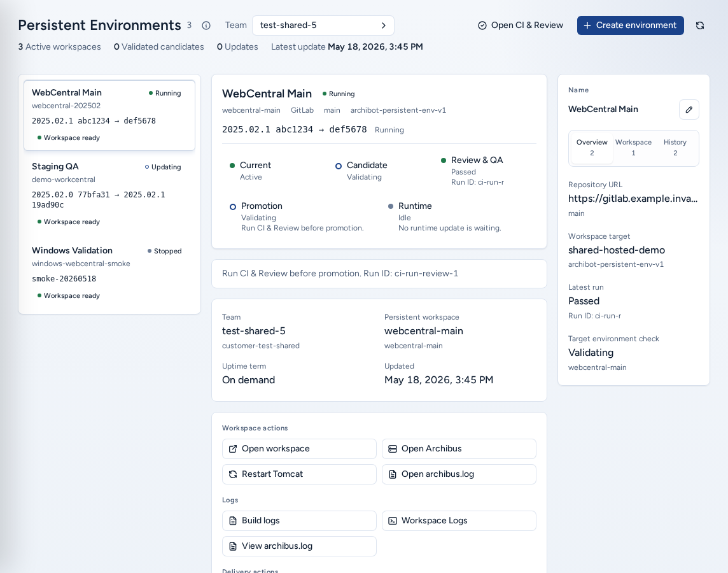728x573 pixels.
Task: Click the pencil edit icon beside WebCentral Main name
Action: pyautogui.click(x=689, y=110)
